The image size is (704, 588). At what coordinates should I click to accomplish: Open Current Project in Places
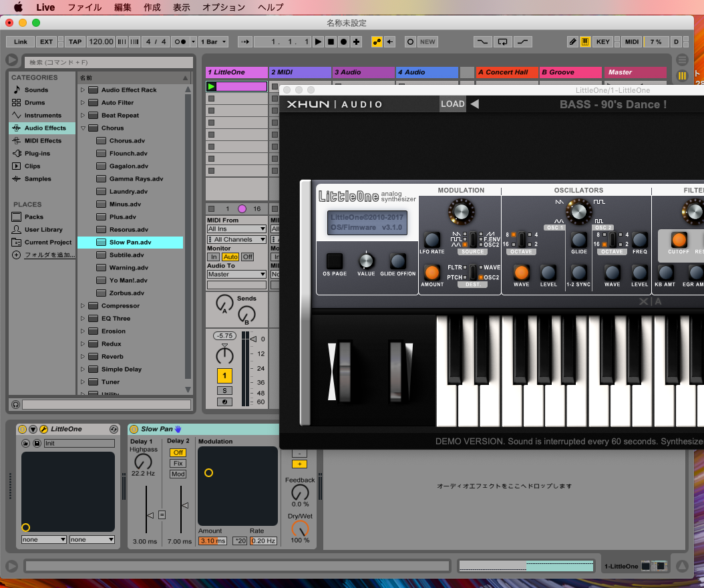coord(47,242)
